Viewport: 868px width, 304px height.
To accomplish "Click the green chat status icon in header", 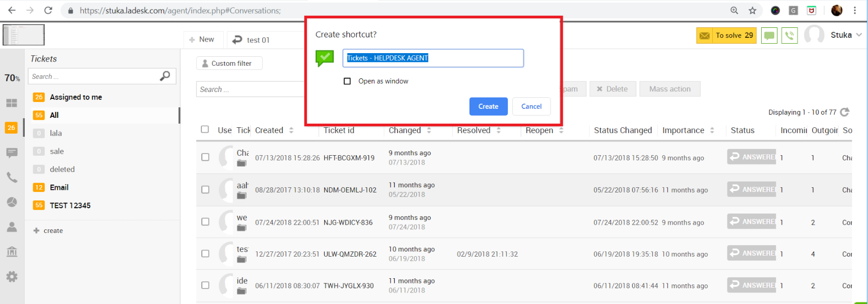I will pyautogui.click(x=769, y=35).
